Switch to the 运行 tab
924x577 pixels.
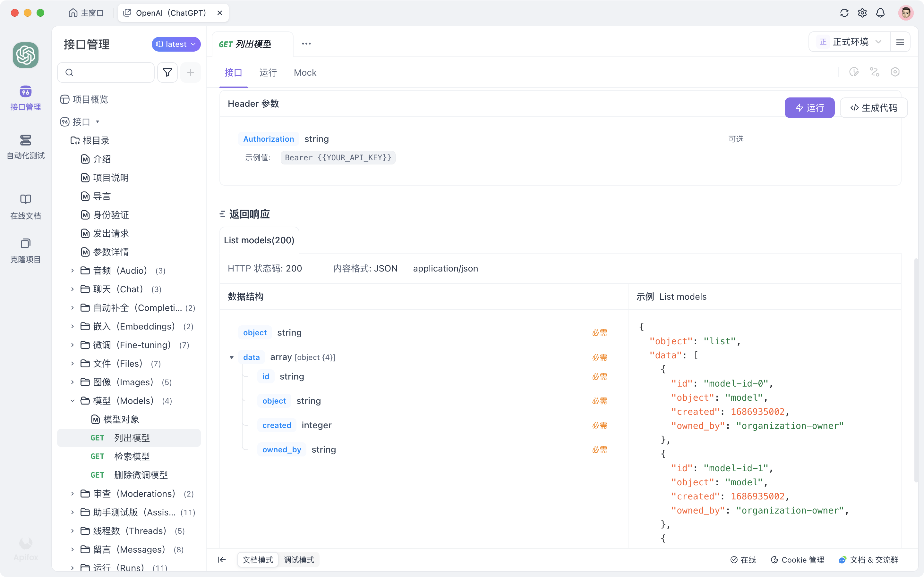[x=268, y=72]
